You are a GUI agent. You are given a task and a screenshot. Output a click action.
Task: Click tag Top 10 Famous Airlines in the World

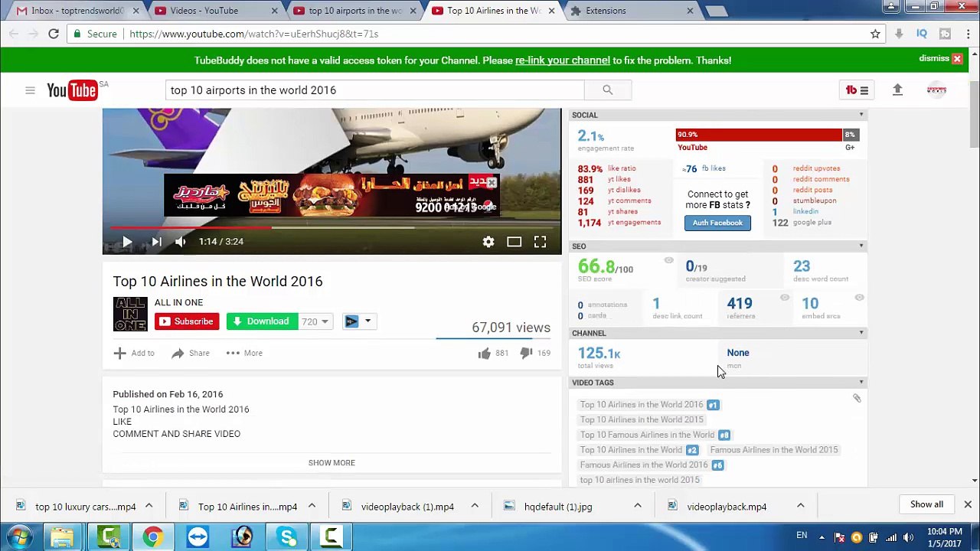point(647,435)
